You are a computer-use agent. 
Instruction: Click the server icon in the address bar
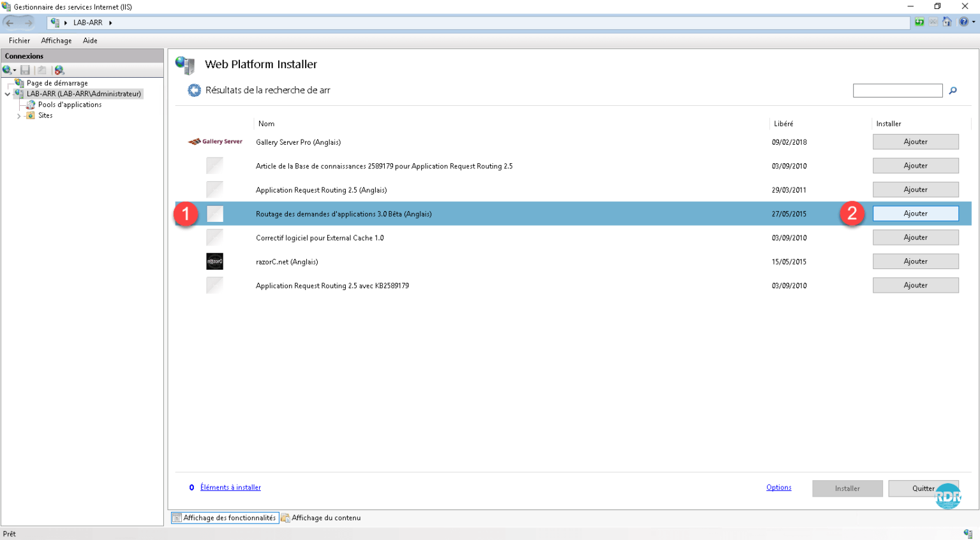[55, 22]
